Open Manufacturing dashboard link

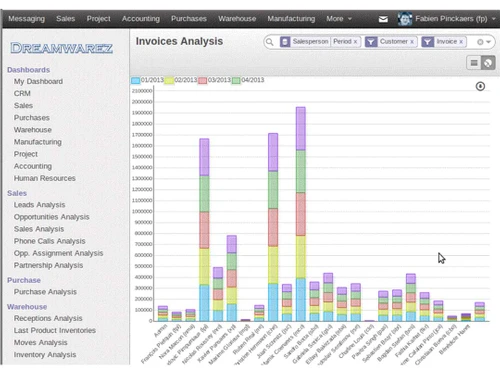pos(38,142)
